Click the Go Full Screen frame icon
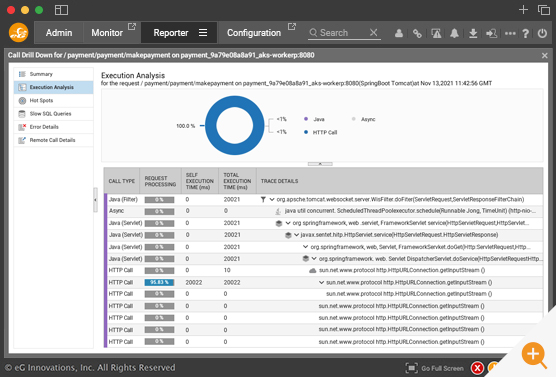 tap(411, 368)
